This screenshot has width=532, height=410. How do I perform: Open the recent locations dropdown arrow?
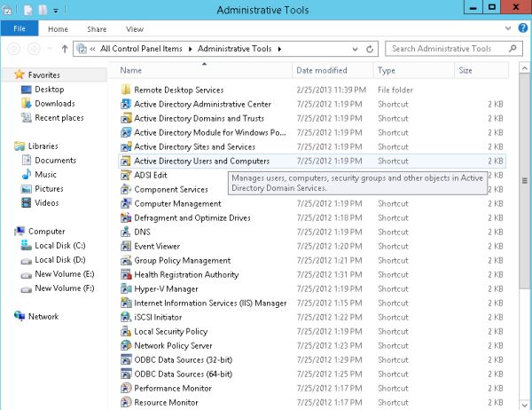click(49, 49)
